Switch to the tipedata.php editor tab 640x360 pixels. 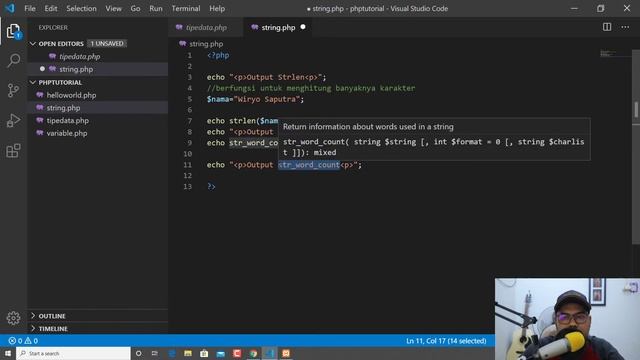[206, 27]
